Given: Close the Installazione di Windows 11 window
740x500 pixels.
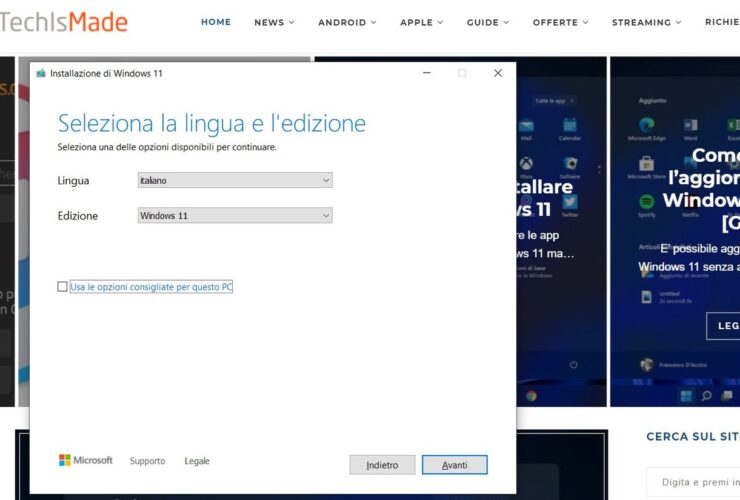Looking at the screenshot, I should coord(498,73).
